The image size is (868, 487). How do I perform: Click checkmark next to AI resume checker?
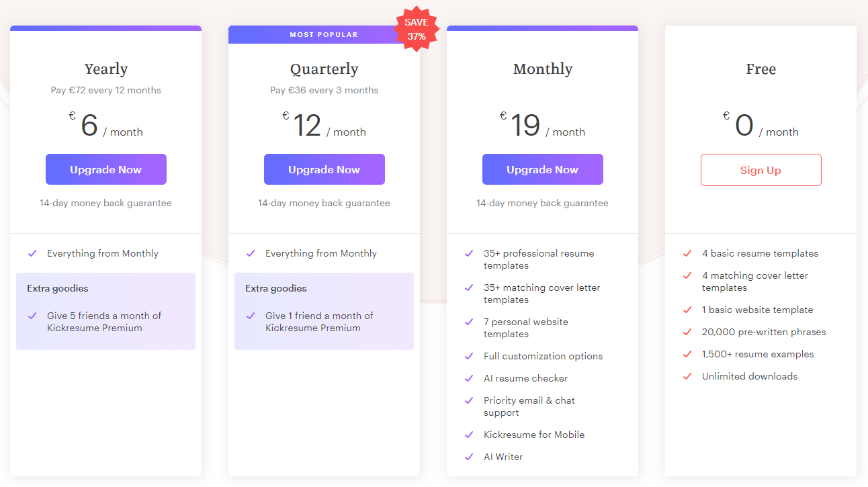(x=469, y=378)
